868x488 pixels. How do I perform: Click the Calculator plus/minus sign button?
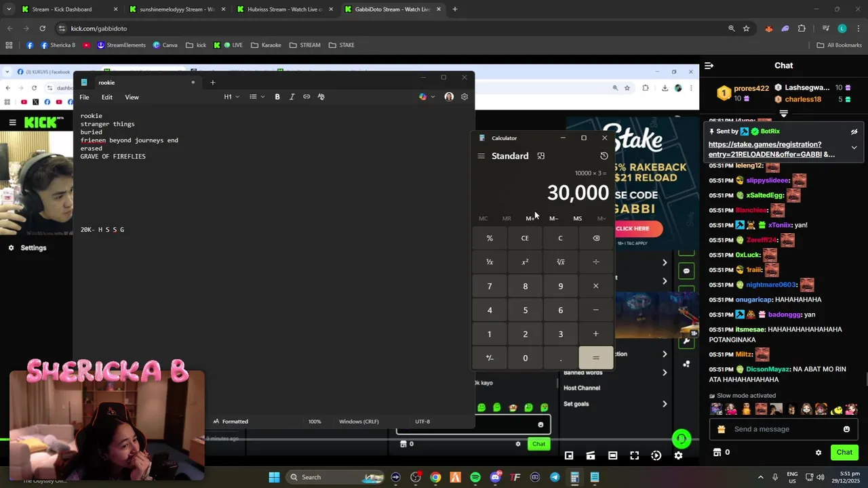[490, 358]
